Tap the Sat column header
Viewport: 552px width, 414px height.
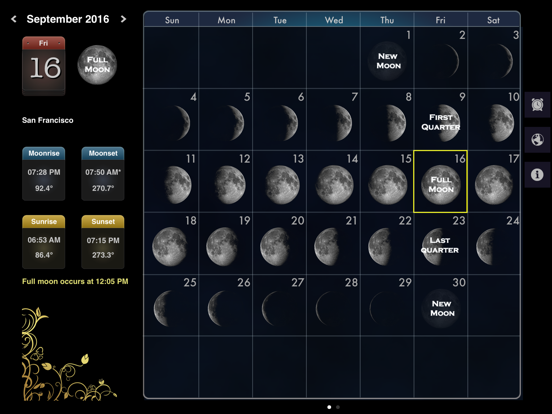point(494,20)
